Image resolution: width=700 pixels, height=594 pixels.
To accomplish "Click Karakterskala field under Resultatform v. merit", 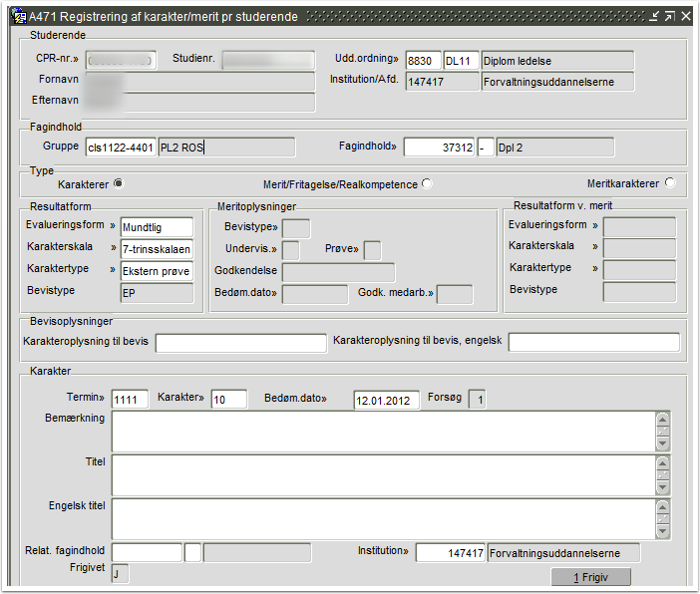I will 639,248.
